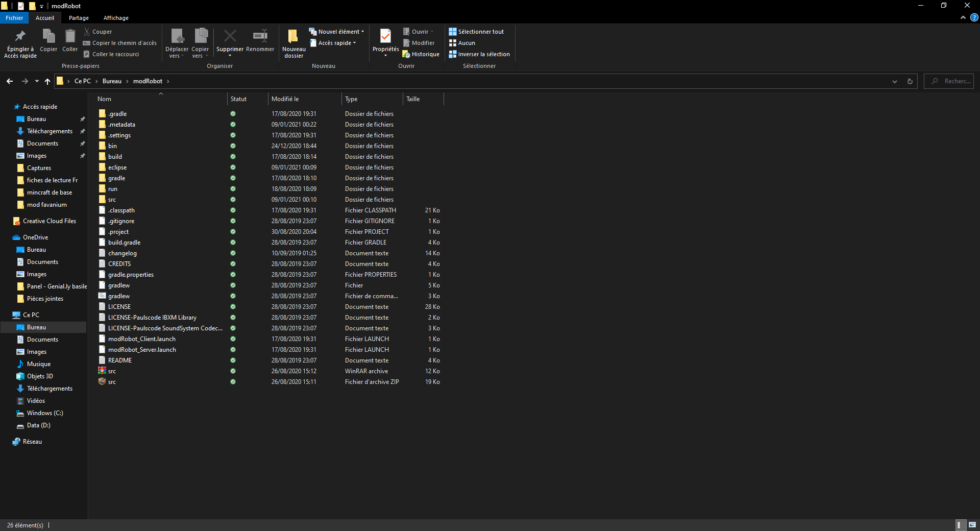This screenshot has height=531, width=980.
Task: Click the Épingler à Accès rapide pin icon
Action: [x=20, y=37]
